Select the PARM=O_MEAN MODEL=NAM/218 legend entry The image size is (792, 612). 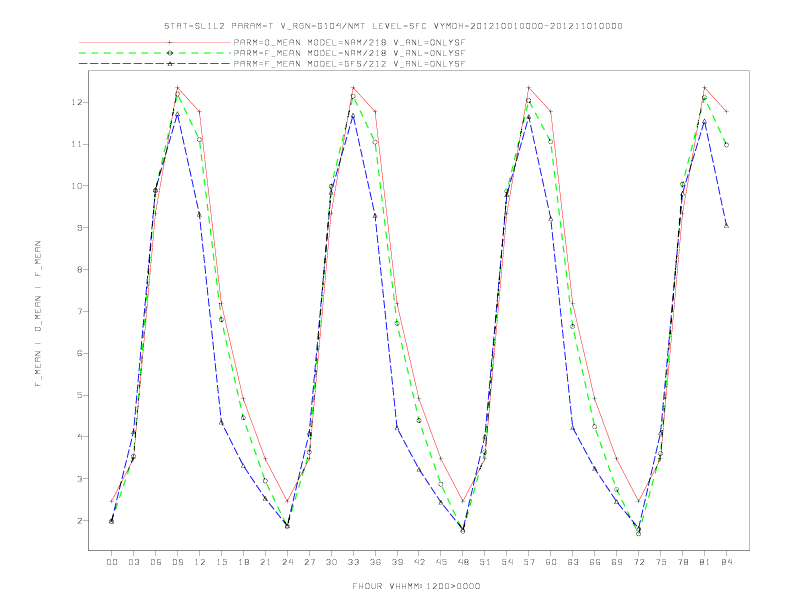click(x=350, y=42)
